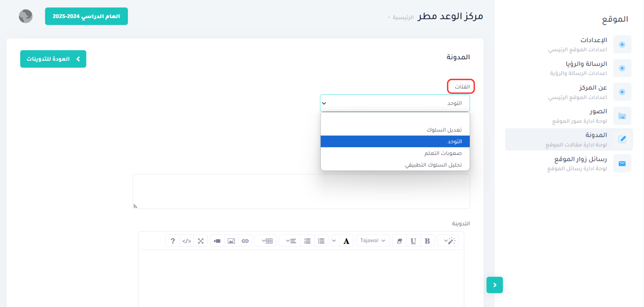The height and width of the screenshot is (307, 644).
Task: Click inside the large description textarea
Action: click(301, 191)
